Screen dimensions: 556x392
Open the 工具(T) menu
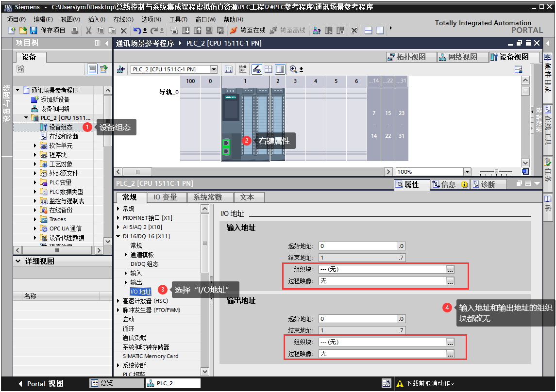pyautogui.click(x=178, y=19)
